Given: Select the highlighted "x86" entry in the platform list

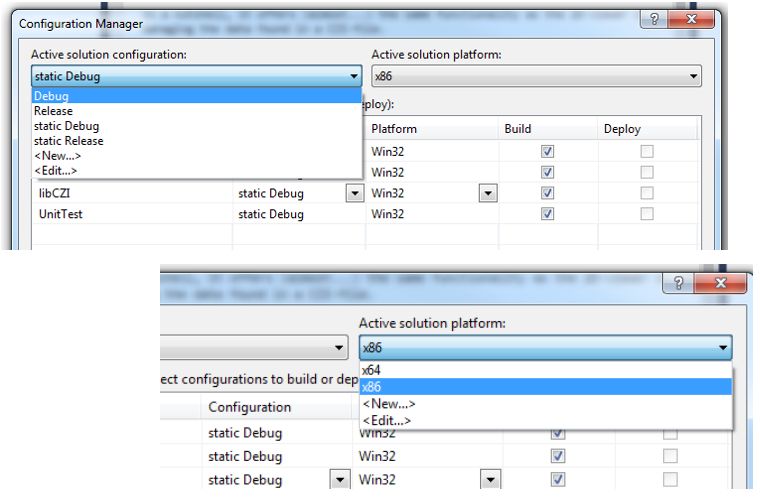Looking at the screenshot, I should coord(546,387).
